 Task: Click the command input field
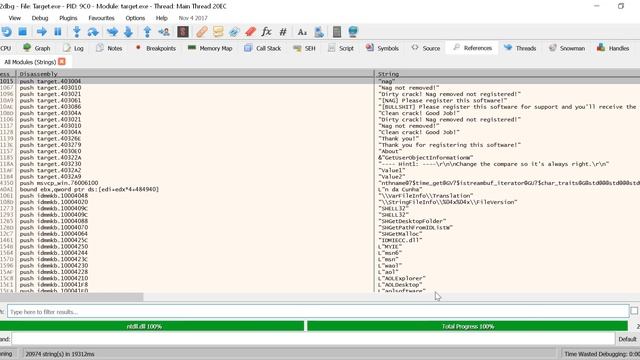pyautogui.click(x=313, y=339)
